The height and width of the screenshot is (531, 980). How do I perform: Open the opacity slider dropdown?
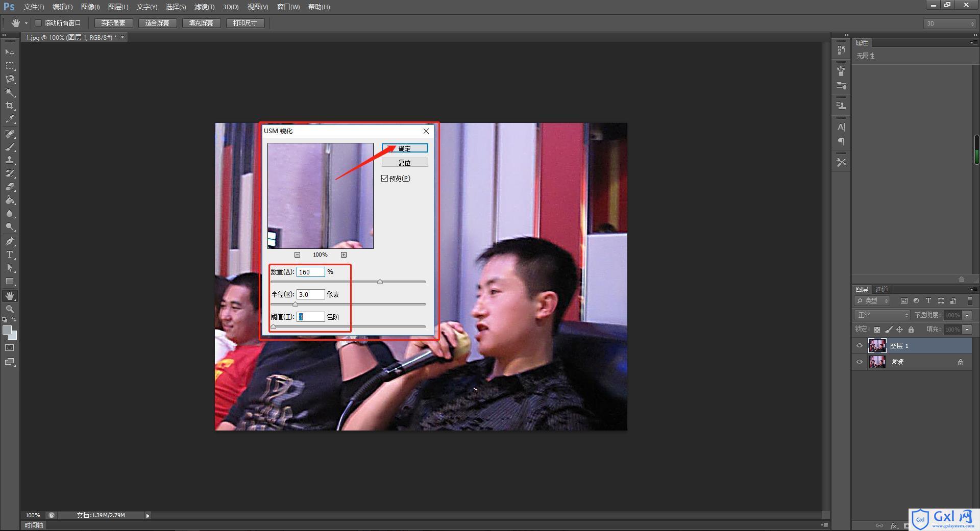(967, 315)
